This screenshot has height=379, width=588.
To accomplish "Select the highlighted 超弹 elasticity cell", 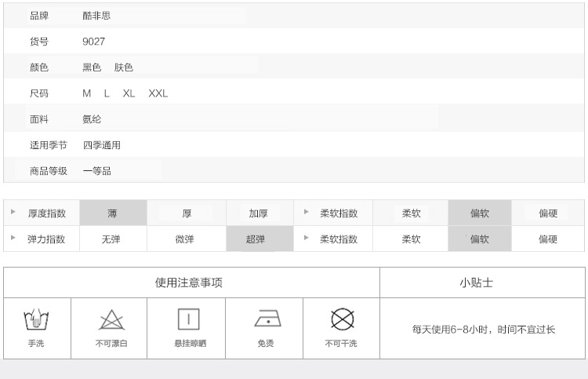I will coord(260,239).
